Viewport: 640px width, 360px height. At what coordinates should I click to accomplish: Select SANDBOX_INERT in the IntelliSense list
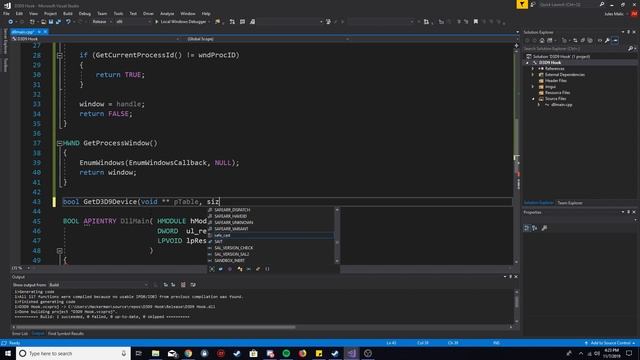pos(271,260)
